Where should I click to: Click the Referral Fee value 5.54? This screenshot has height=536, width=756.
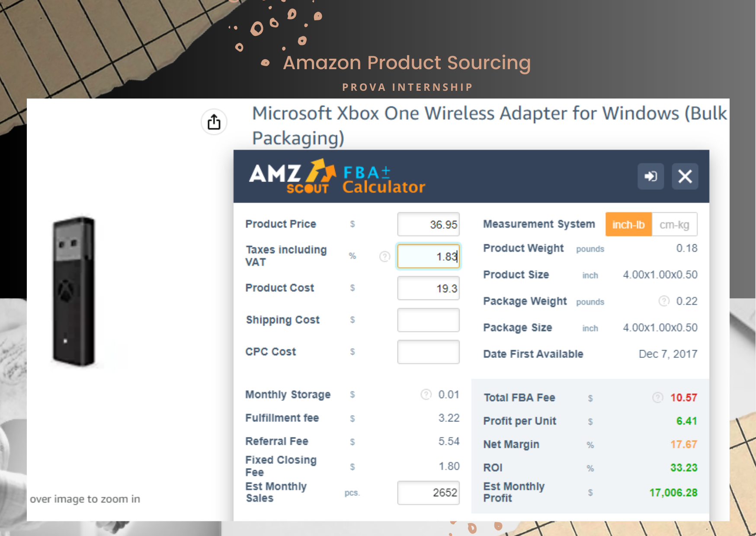pyautogui.click(x=449, y=441)
